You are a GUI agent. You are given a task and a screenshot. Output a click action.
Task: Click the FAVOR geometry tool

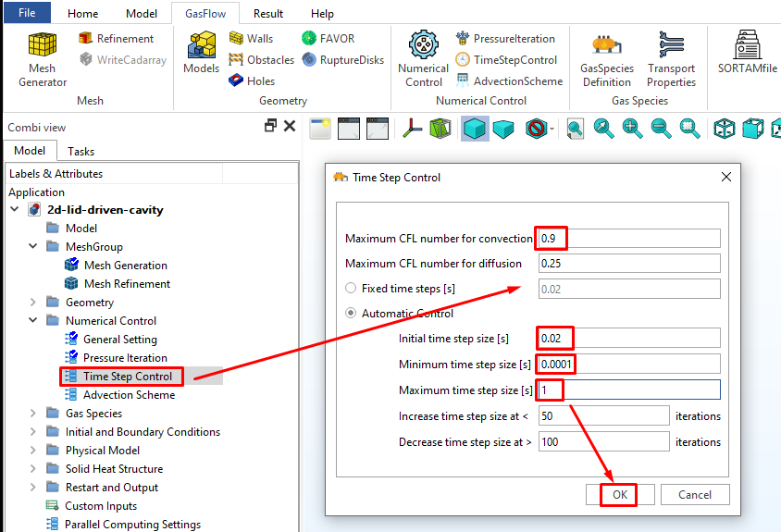(329, 39)
